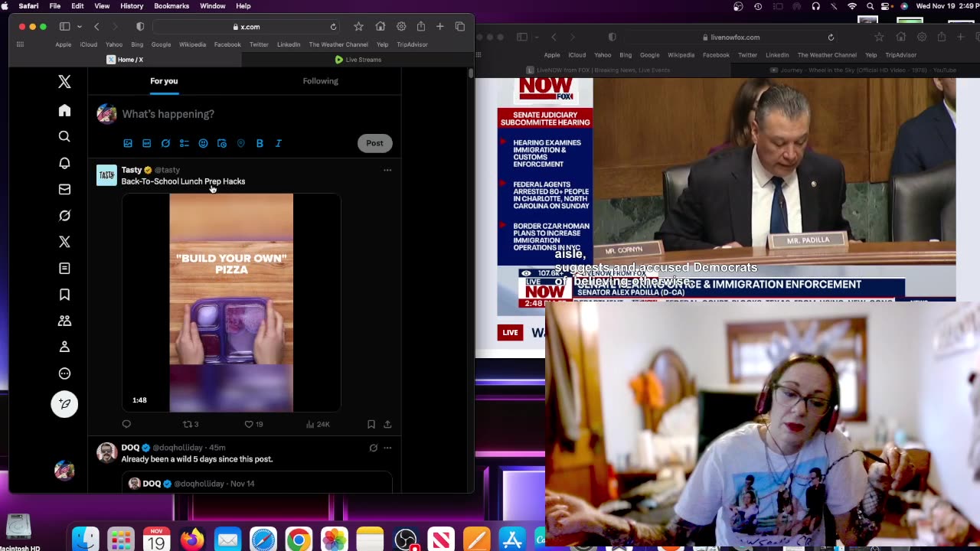Share the Tasty post
Viewport: 980px width, 551px height.
pos(387,424)
